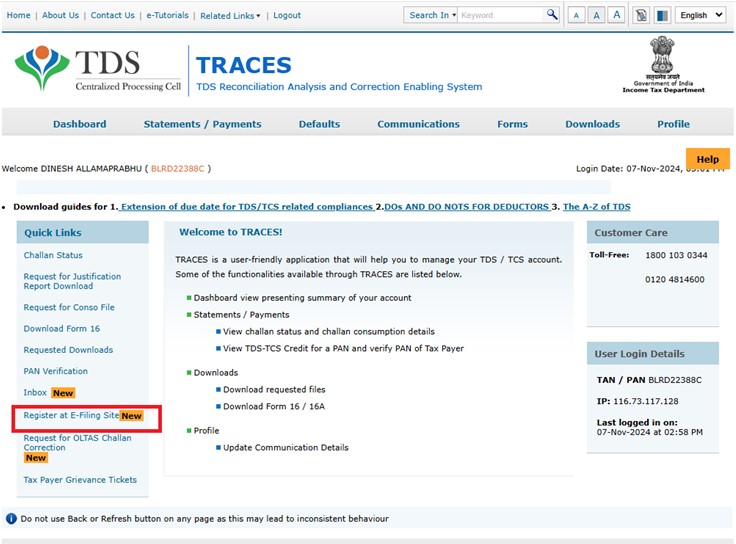This screenshot has height=544, width=736.
Task: Open the Dashboard menu
Action: tap(79, 124)
